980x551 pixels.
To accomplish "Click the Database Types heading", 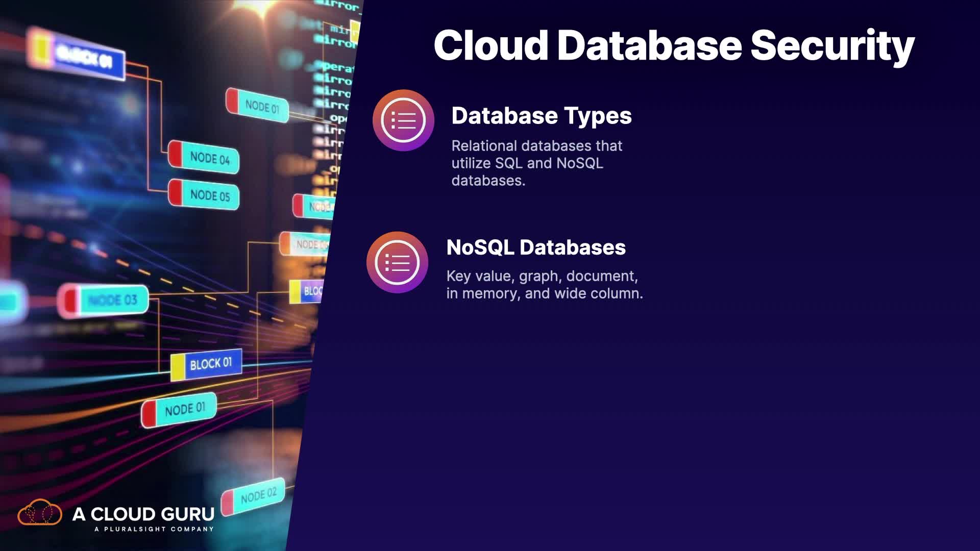I will 541,116.
